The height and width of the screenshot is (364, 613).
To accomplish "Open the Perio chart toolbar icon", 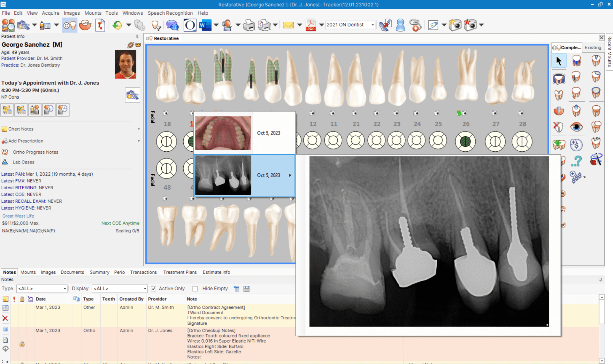I will click(85, 25).
